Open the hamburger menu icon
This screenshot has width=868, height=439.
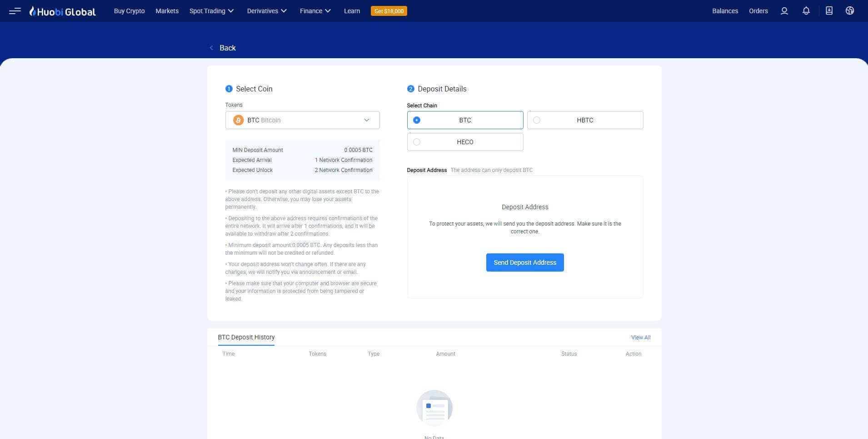(15, 11)
